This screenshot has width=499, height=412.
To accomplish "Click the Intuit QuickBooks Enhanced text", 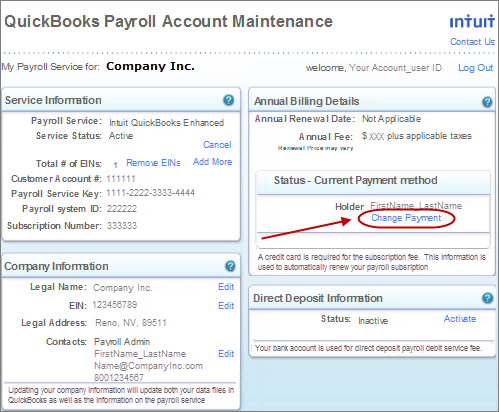I will [x=167, y=123].
